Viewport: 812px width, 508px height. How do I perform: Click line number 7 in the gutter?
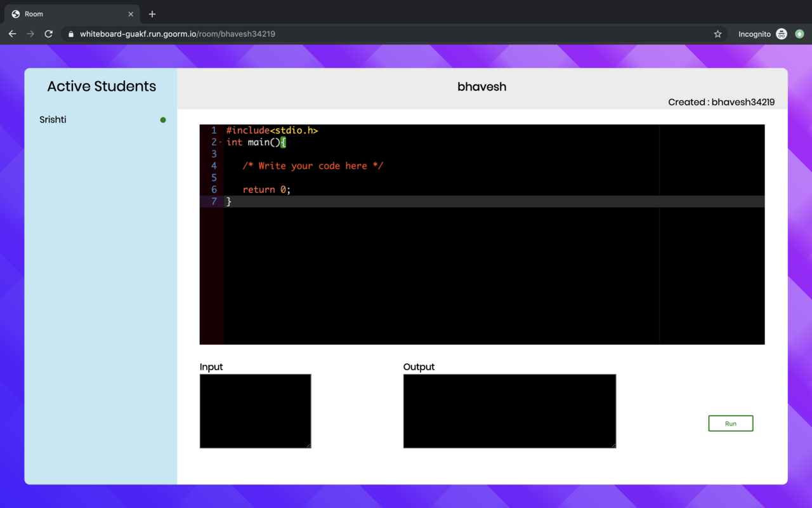214,201
